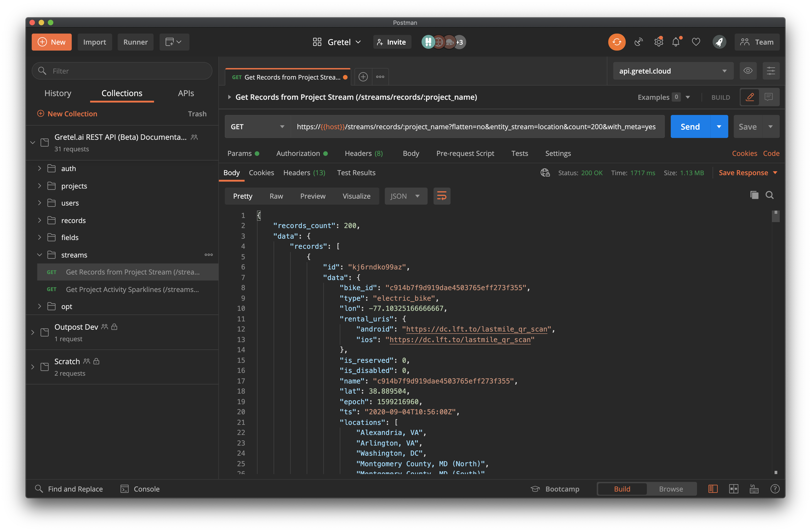Expand the Outpost Dev collection
811x532 pixels.
(32, 332)
